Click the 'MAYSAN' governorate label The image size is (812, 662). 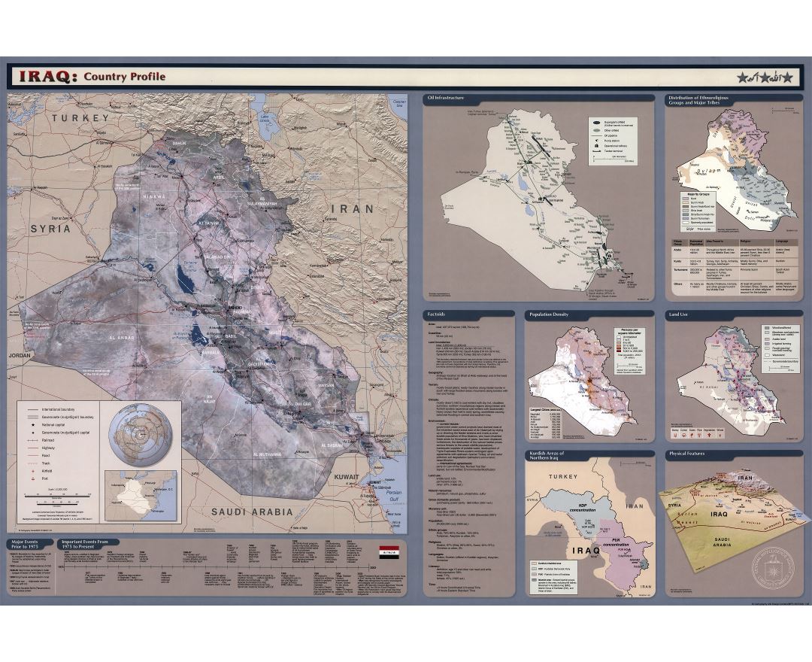327,386
